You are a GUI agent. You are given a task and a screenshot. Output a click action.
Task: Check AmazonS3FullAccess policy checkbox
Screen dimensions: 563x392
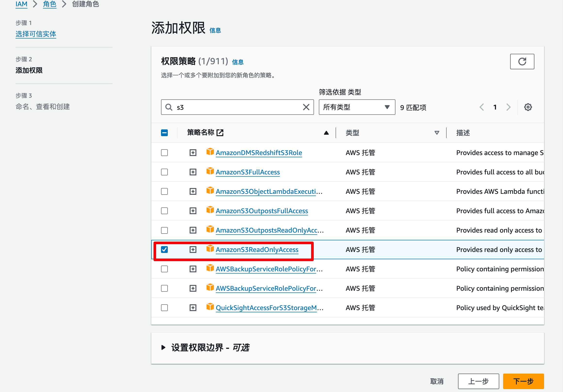pos(164,172)
